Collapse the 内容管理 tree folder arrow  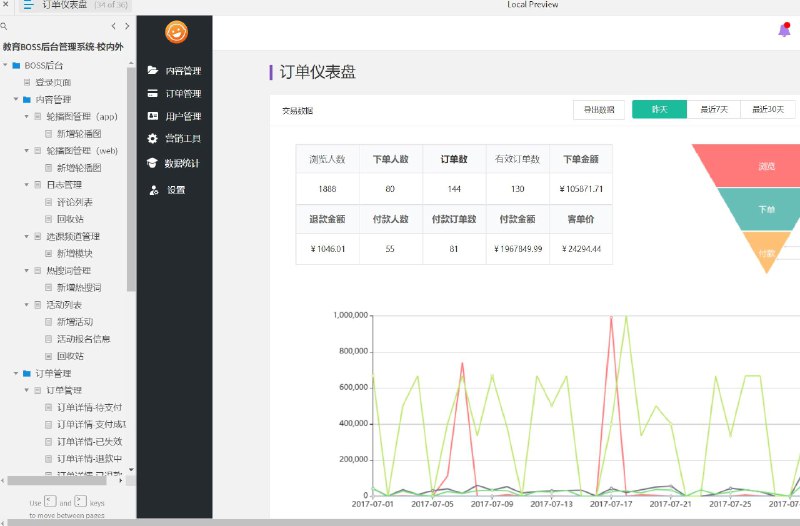coord(16,99)
